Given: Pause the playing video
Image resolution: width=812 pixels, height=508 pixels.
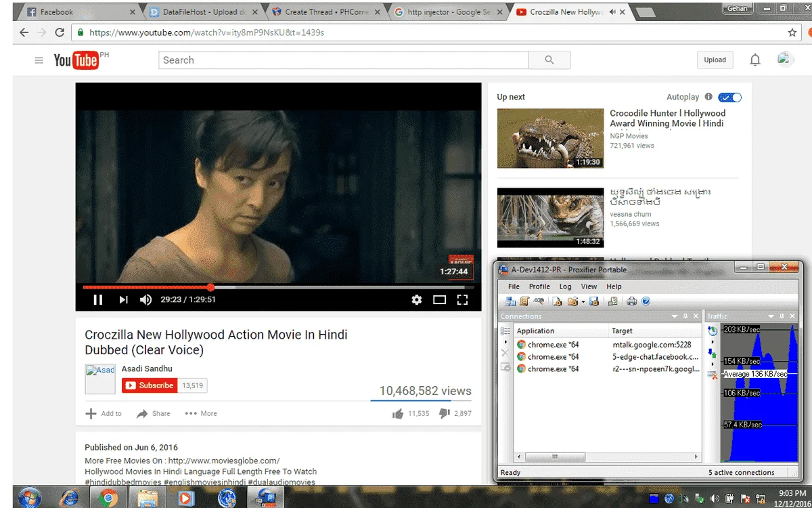Looking at the screenshot, I should [98, 299].
